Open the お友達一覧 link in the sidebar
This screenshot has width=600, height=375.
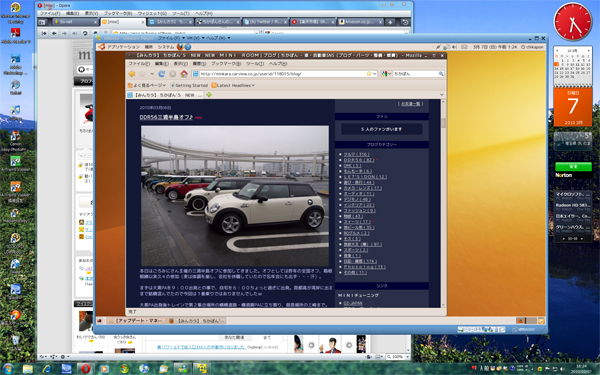410,104
